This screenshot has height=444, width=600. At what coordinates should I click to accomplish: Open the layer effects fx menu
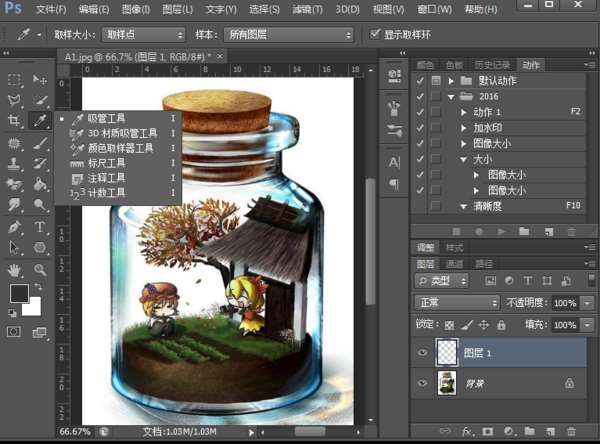(x=466, y=431)
